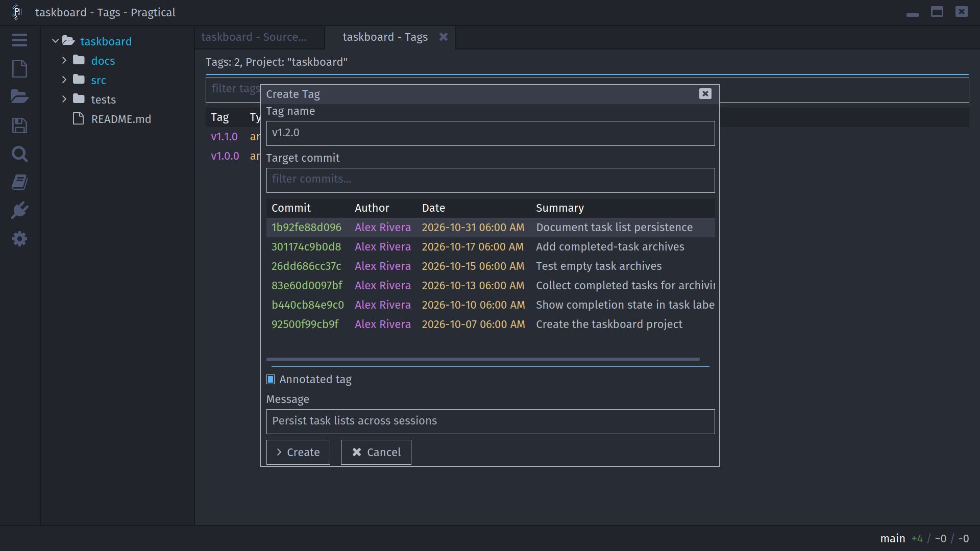Open settings gear icon in sidebar
Image resolution: width=980 pixels, height=551 pixels.
(19, 239)
